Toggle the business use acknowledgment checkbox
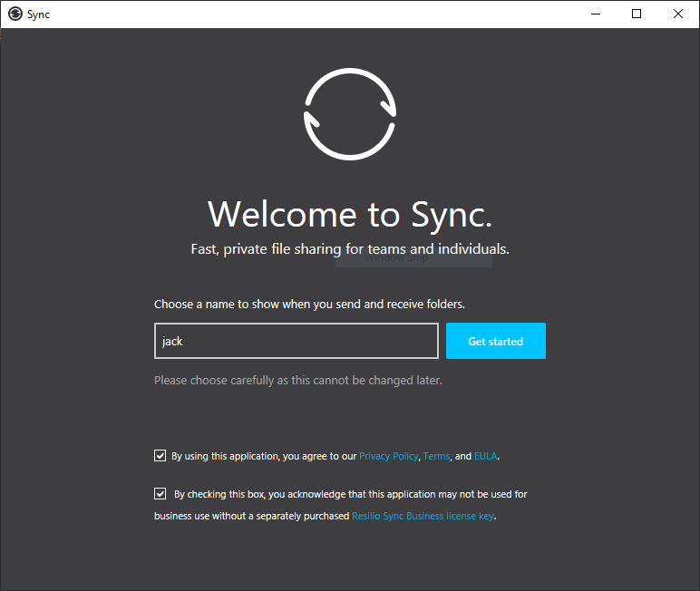This screenshot has width=700, height=591. pyautogui.click(x=160, y=494)
